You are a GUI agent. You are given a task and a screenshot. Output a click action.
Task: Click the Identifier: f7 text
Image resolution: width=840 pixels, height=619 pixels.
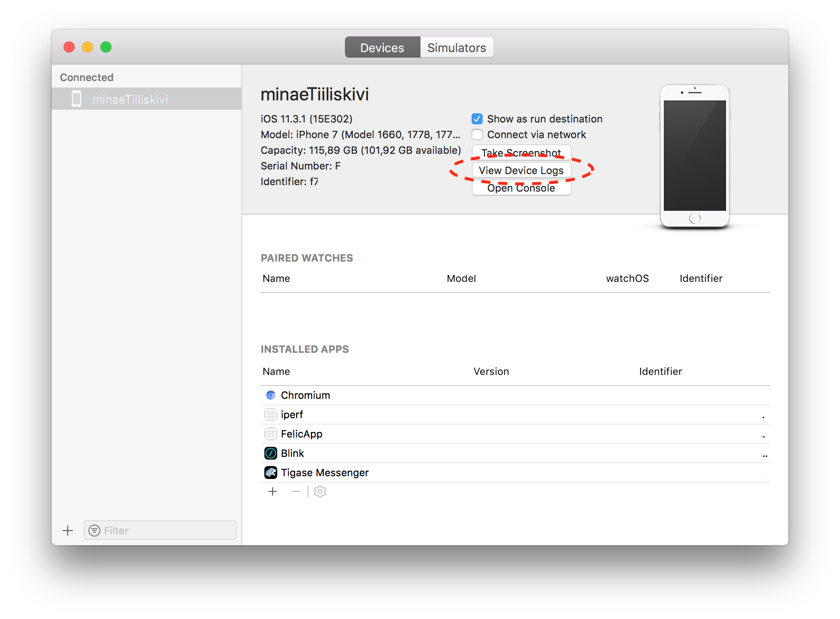pos(290,181)
